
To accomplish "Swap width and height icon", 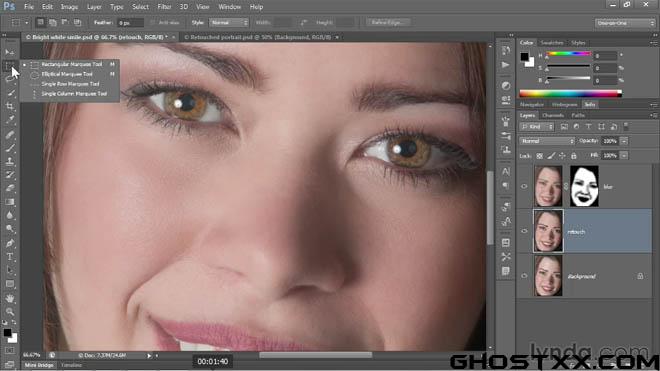I will [x=303, y=22].
